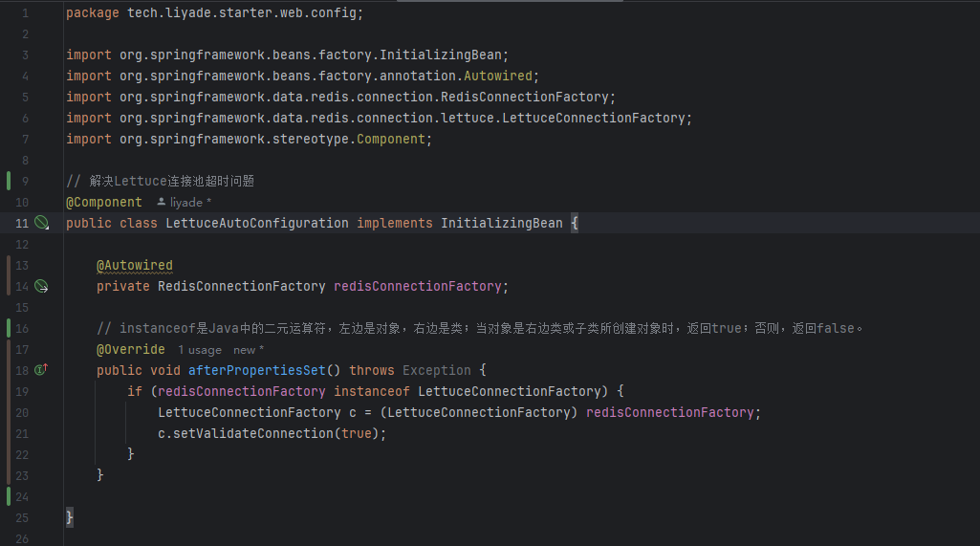Click the 'new *' author hint above afterPropertiesSet
980x546 pixels.
click(249, 350)
